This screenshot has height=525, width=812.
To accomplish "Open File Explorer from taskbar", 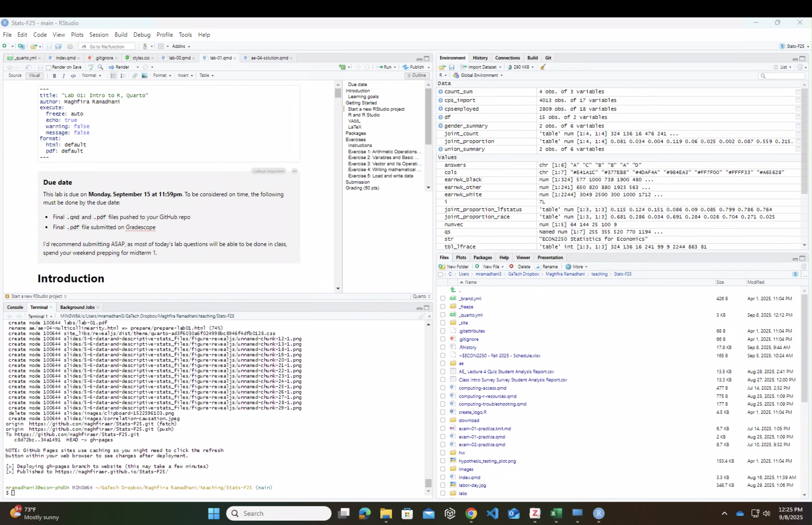I will click(386, 513).
